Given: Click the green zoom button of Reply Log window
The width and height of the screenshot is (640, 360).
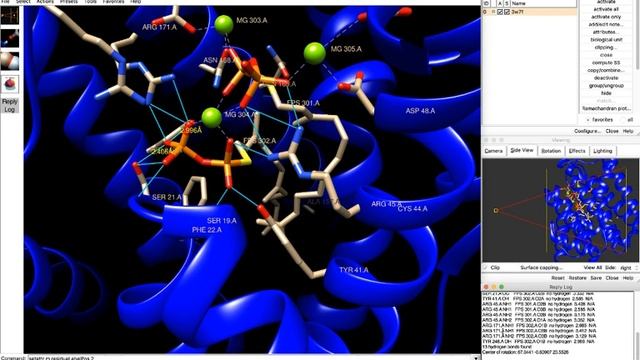Looking at the screenshot, I should tap(501, 287).
